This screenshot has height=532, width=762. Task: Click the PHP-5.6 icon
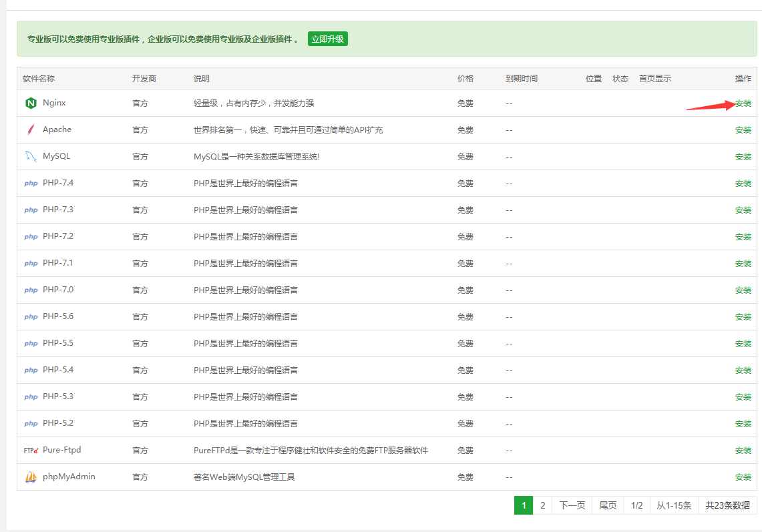click(30, 316)
